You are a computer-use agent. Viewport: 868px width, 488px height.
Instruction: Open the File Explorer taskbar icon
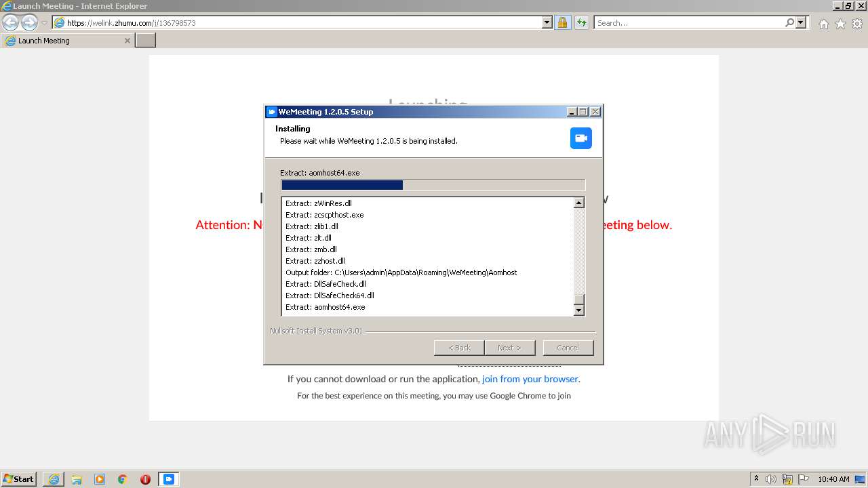[x=77, y=479]
